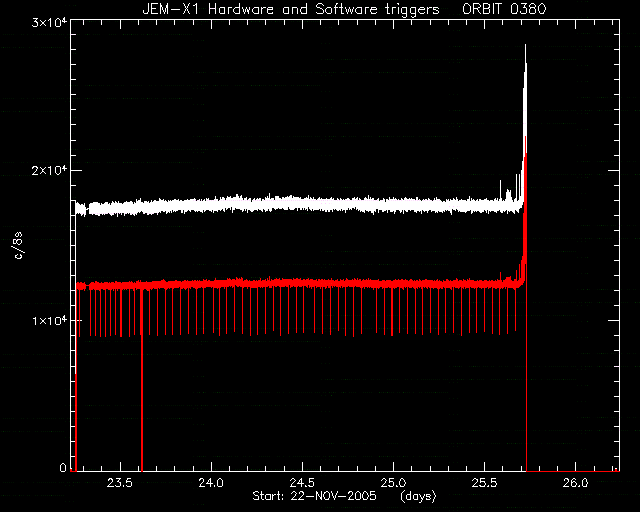Click the 'c/8s' y-axis unit label
This screenshot has width=640, height=512.
(19, 246)
